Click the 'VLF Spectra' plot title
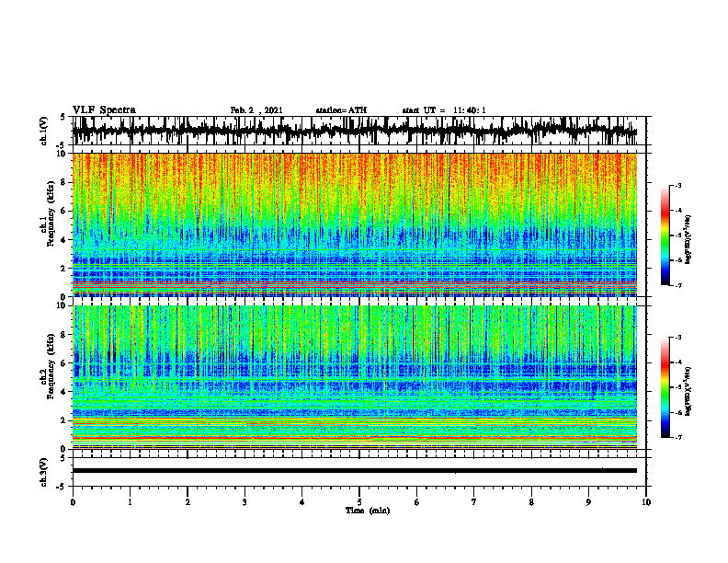 pyautogui.click(x=104, y=110)
